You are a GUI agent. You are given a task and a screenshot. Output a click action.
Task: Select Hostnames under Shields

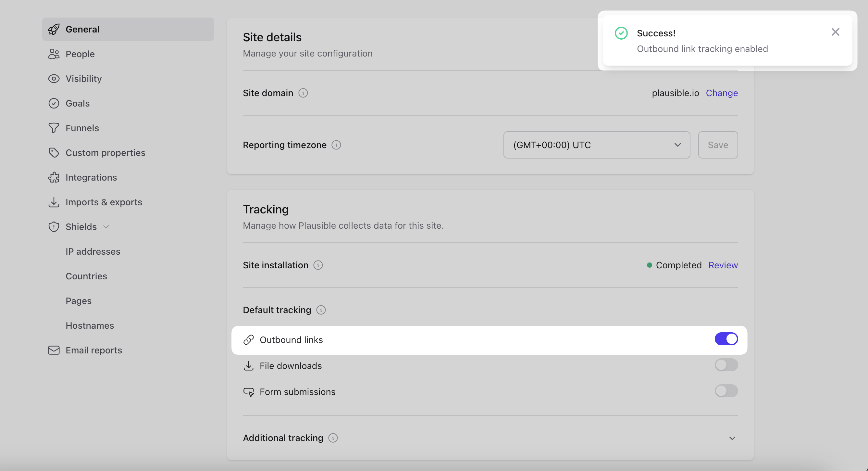tap(90, 326)
